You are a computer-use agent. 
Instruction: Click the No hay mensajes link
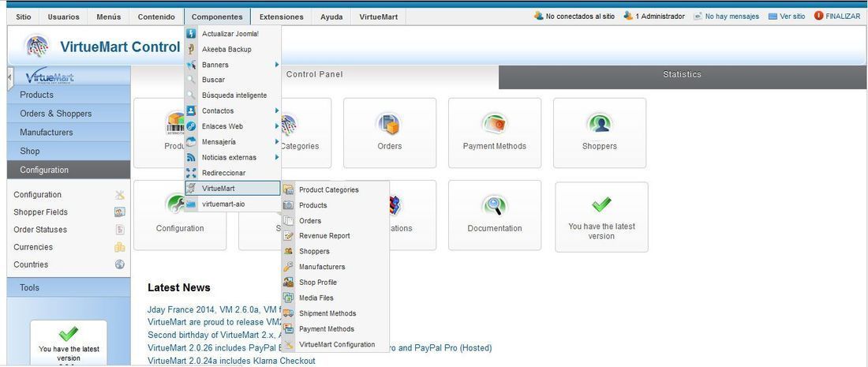point(731,17)
